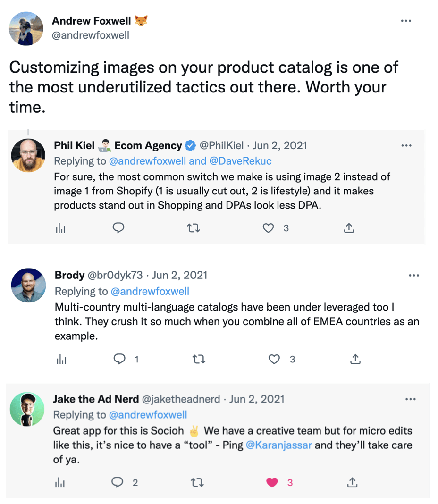Retweet Brody's tweet about catalogs

click(199, 359)
